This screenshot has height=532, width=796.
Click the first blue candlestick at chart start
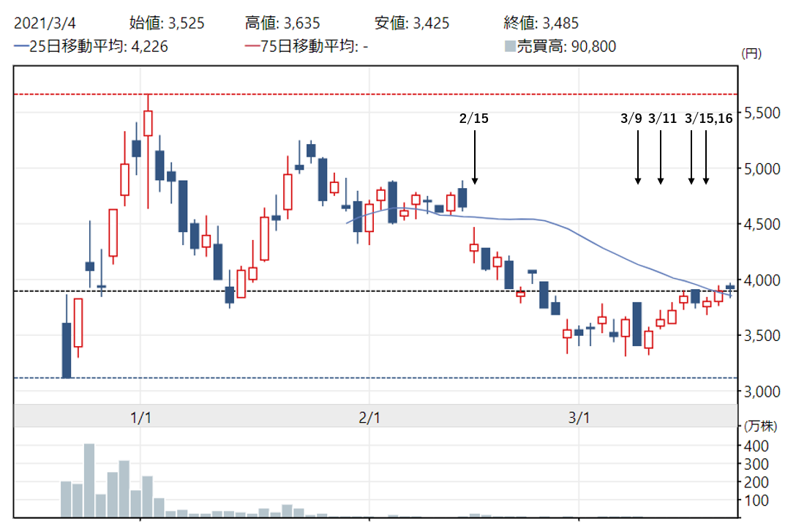67,351
